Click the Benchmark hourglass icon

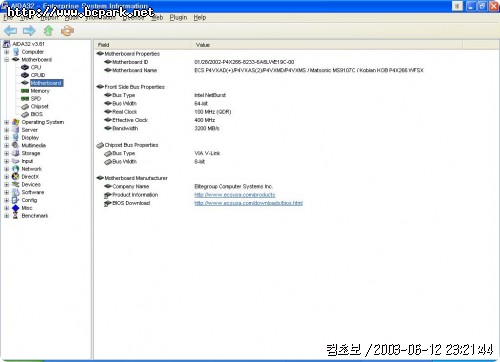click(x=16, y=216)
